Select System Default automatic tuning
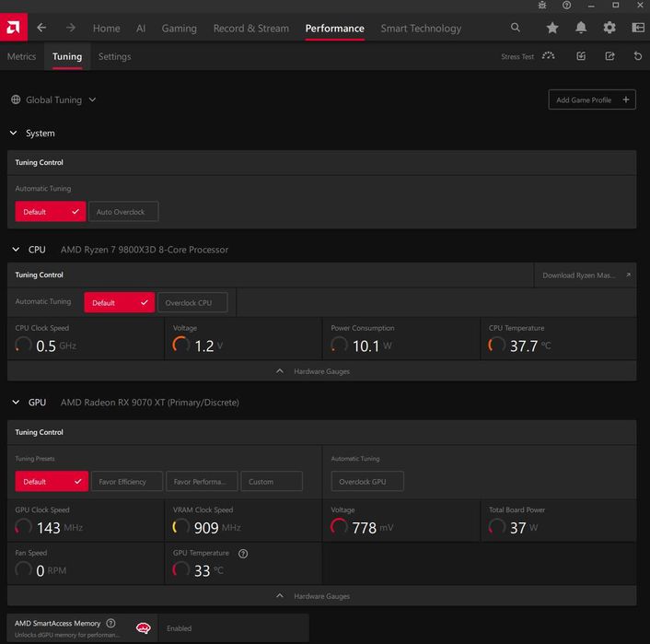Screen dimensions: 650x644 (x=51, y=212)
